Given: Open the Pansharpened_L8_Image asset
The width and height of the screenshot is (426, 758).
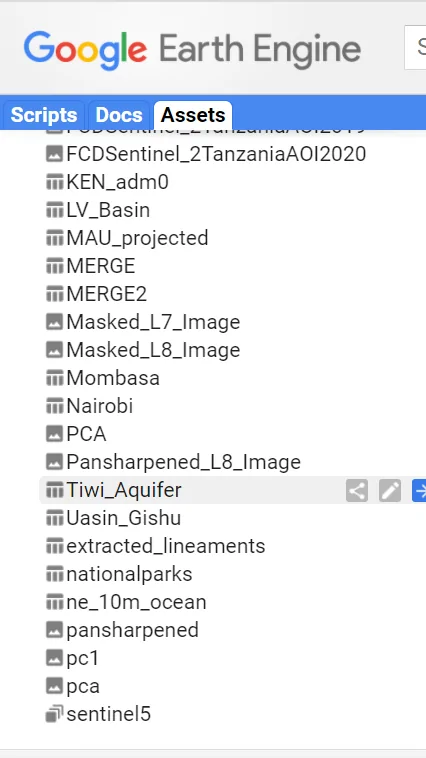Looking at the screenshot, I should (x=183, y=462).
